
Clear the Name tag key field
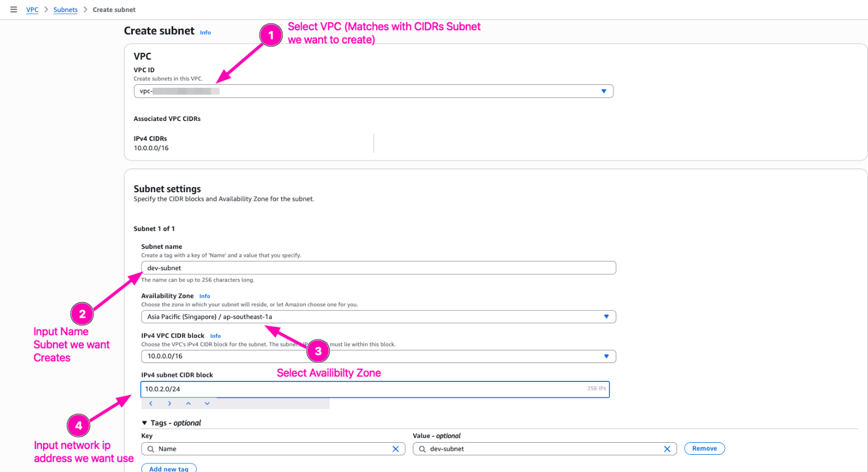395,449
